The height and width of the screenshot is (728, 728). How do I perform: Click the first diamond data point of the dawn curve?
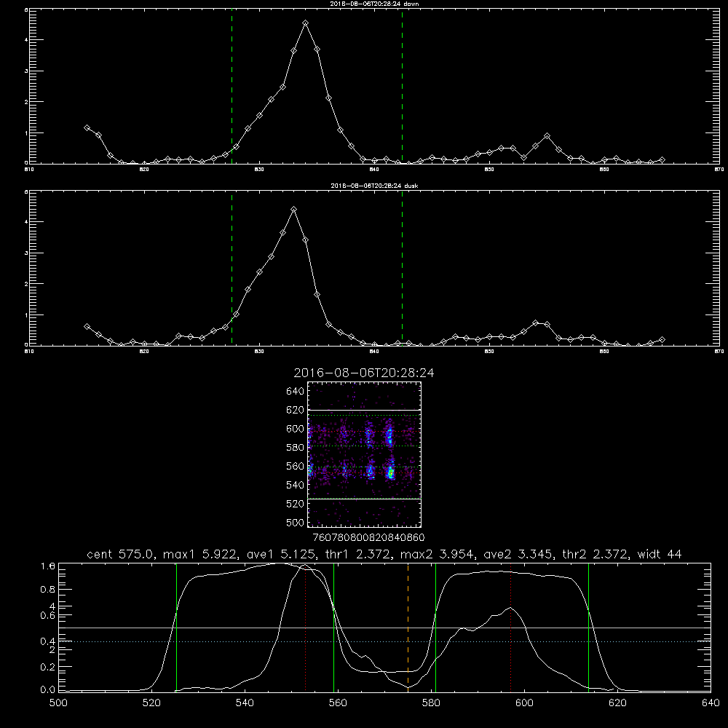pyautogui.click(x=87, y=127)
